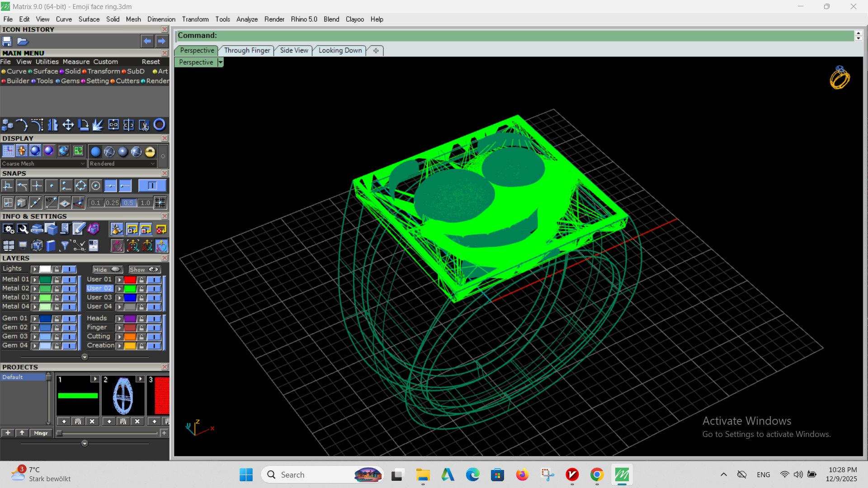Toggle the 45-degree angle snap
The image size is (868, 488).
[x=51, y=203]
